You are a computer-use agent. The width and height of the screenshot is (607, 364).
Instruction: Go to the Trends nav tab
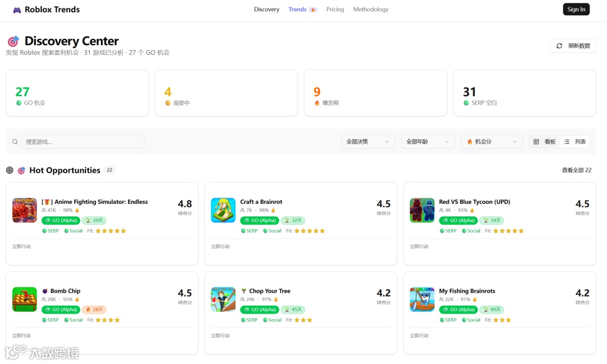[297, 10]
